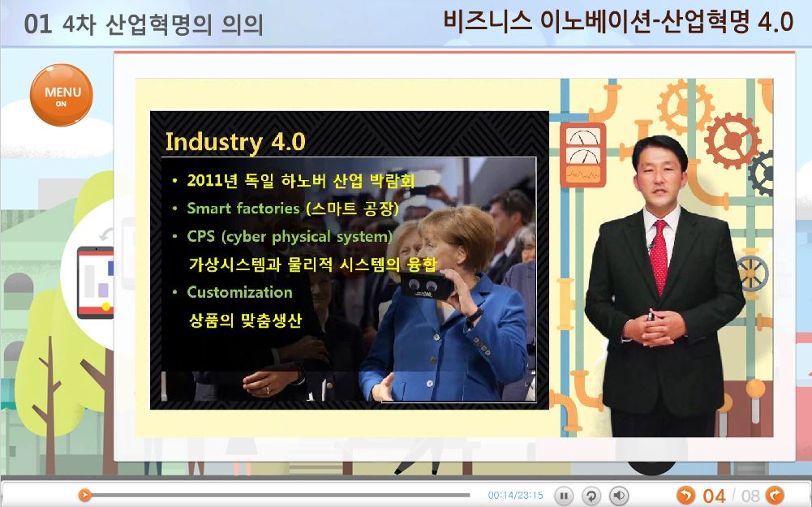Click the orange playhead knob on the progress bar
Screen dimensions: 812x507
click(84, 495)
